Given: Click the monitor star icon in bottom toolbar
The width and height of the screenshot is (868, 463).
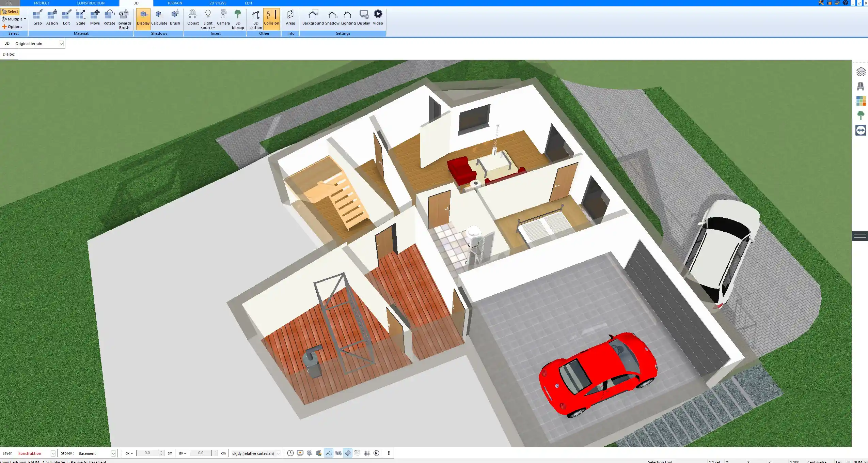Looking at the screenshot, I should (x=300, y=453).
